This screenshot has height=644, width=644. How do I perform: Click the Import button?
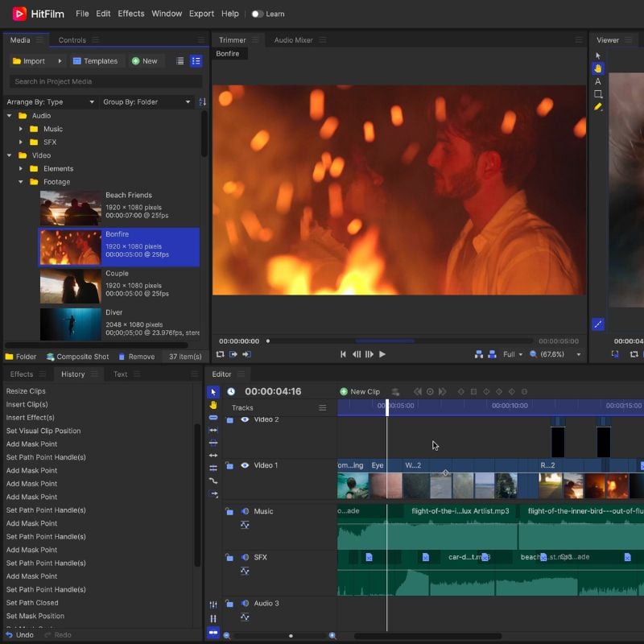pyautogui.click(x=29, y=61)
